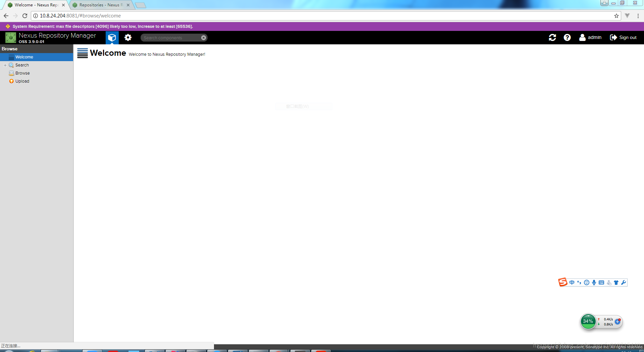The image size is (644, 352).
Task: Open the IME soft keyboard icon
Action: coord(601,282)
